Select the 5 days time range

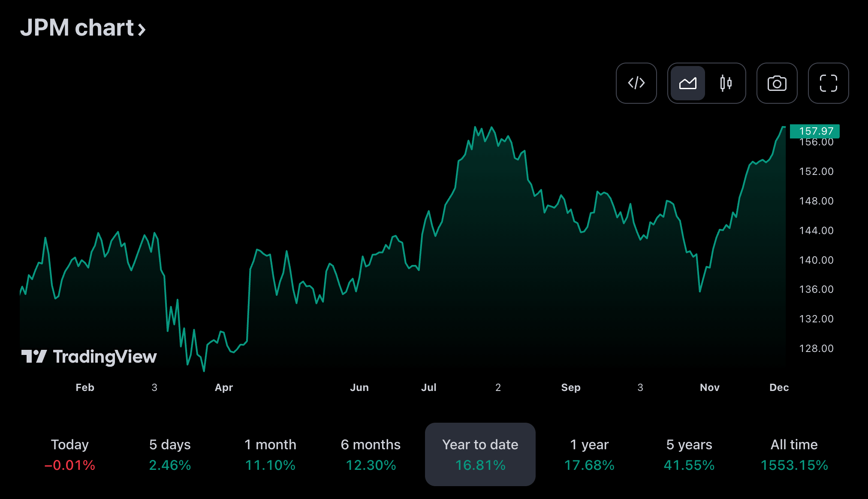coord(170,454)
